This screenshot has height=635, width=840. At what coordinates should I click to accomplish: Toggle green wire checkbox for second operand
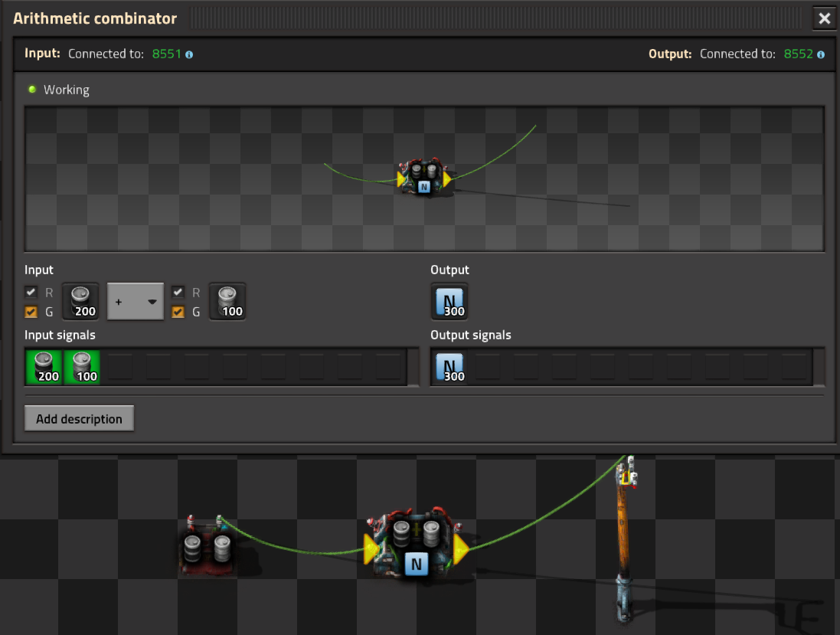click(178, 311)
